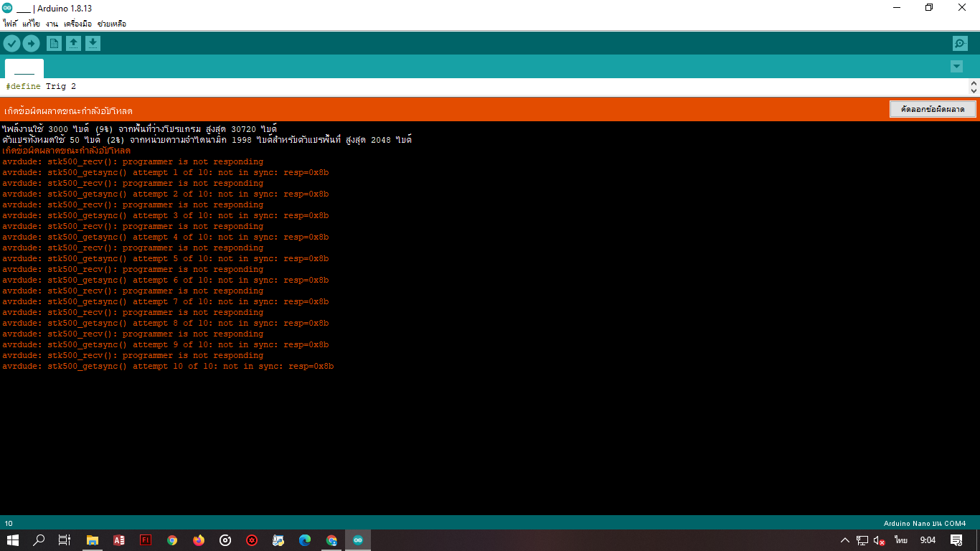Screen dimensions: 980x551
Task: Click the Open sketch up-arrow icon
Action: [73, 44]
